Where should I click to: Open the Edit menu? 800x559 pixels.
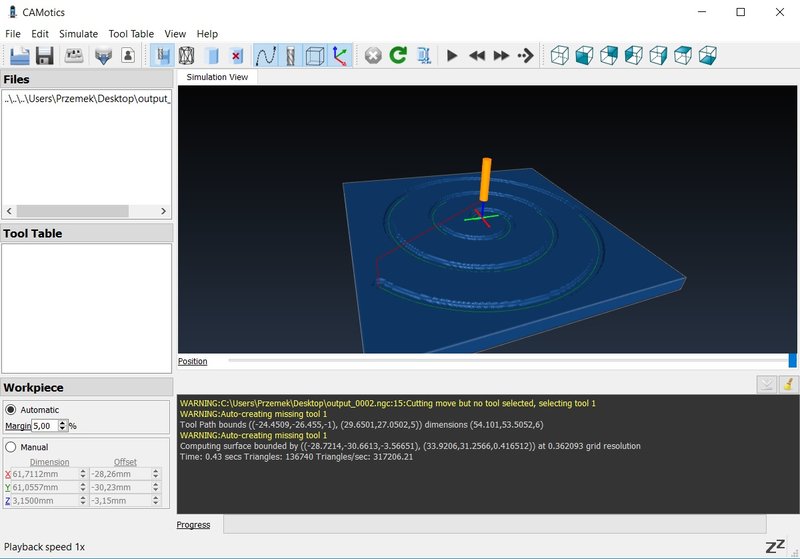pos(40,34)
